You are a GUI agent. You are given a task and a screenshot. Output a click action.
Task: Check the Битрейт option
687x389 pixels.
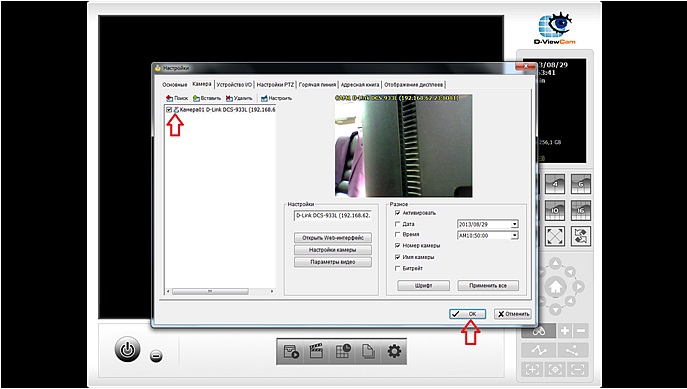[398, 268]
